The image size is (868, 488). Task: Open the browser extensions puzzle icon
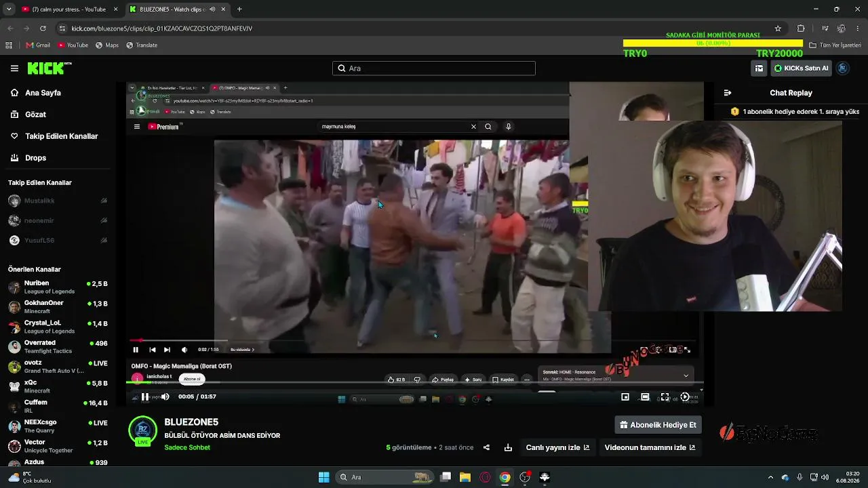click(x=801, y=28)
